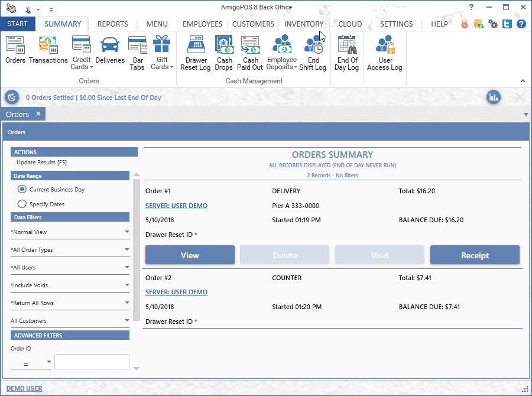Click the Order ID text field
Screen dimensions: 532x396
tap(92, 362)
